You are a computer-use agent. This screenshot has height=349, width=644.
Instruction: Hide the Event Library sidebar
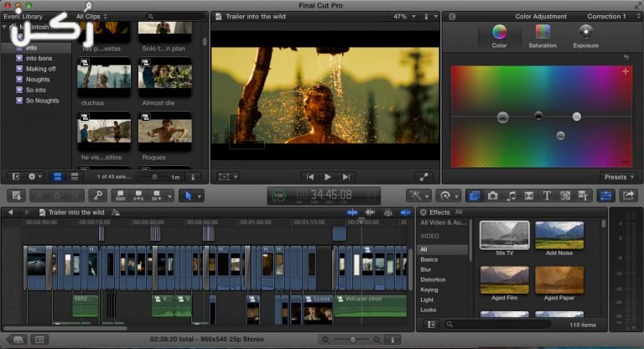pyautogui.click(x=16, y=177)
